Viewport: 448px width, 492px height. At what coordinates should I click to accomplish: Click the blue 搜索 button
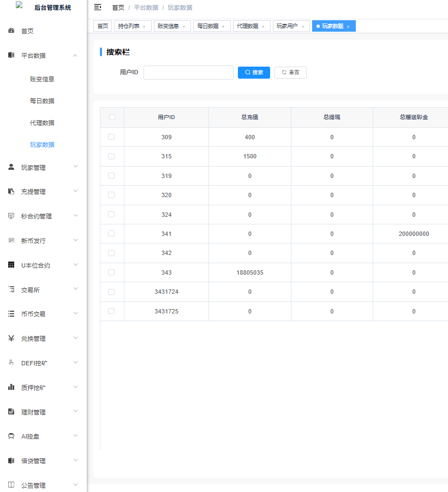tap(254, 73)
